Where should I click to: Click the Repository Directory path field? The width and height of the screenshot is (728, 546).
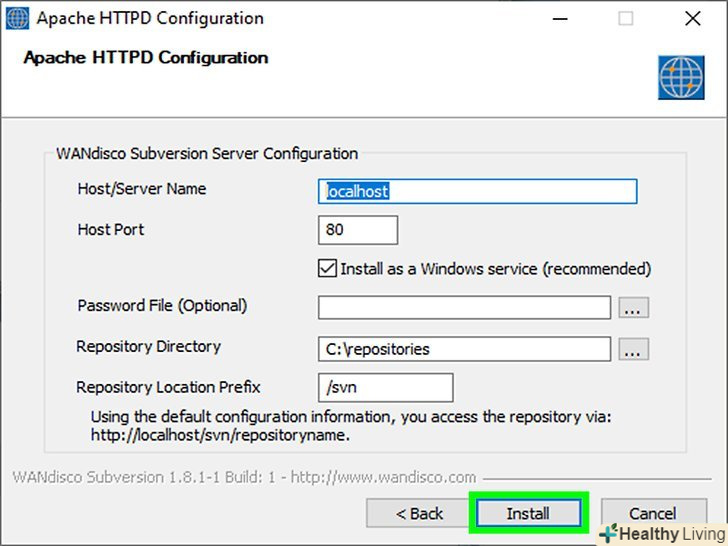point(464,349)
